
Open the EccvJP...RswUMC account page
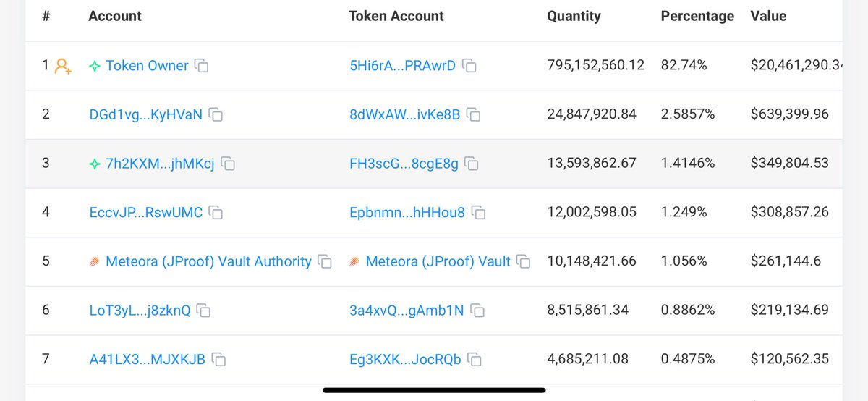click(145, 212)
